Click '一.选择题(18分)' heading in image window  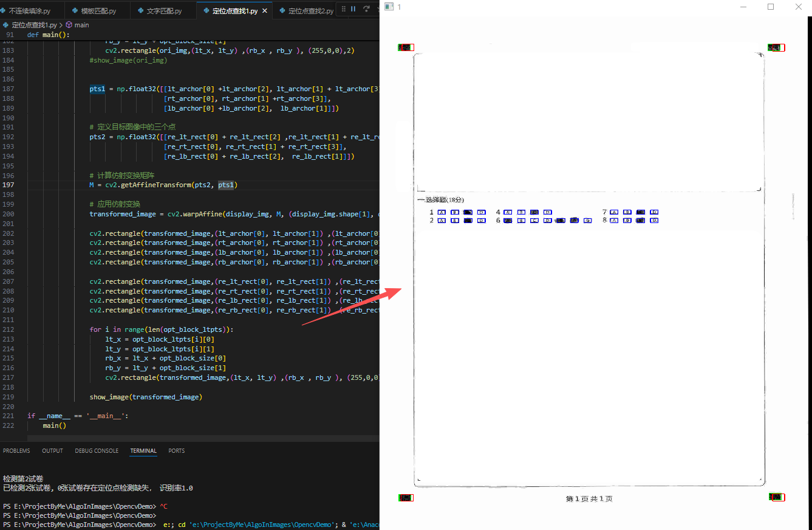[441, 200]
